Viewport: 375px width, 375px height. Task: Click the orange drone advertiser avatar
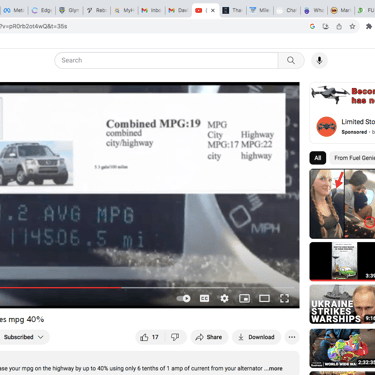(x=326, y=127)
